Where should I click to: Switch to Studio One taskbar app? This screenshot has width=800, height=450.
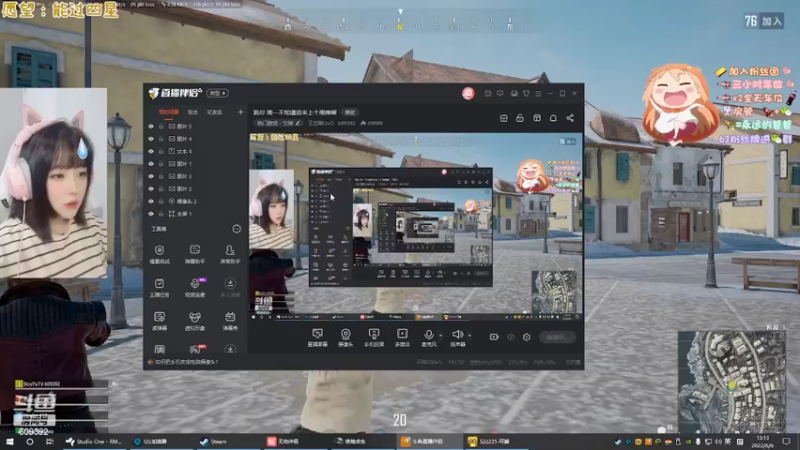point(94,442)
